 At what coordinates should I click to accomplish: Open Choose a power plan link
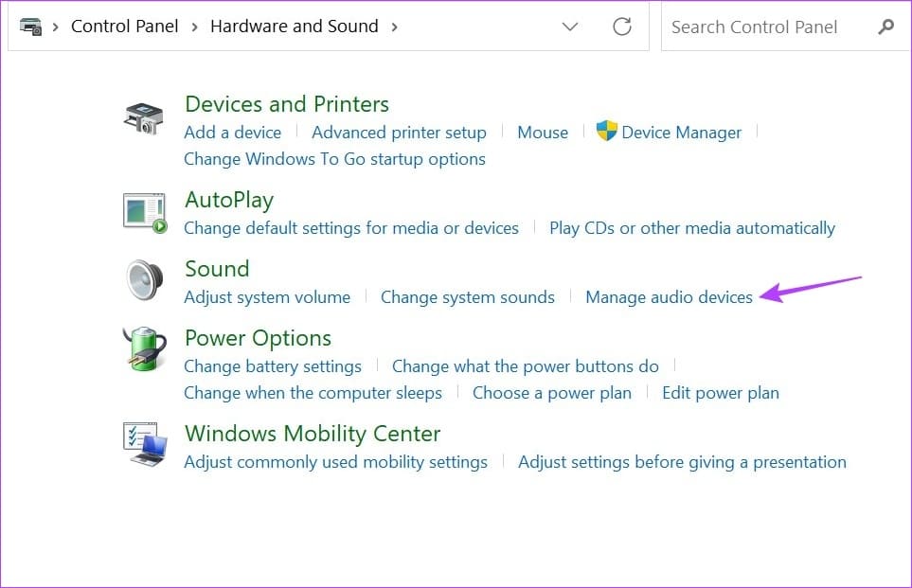click(x=551, y=393)
